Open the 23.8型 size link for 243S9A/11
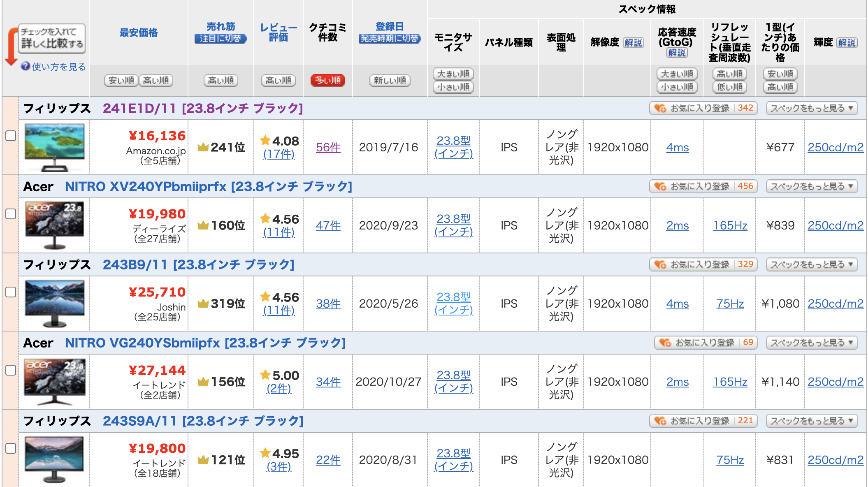This screenshot has width=868, height=487. click(454, 459)
